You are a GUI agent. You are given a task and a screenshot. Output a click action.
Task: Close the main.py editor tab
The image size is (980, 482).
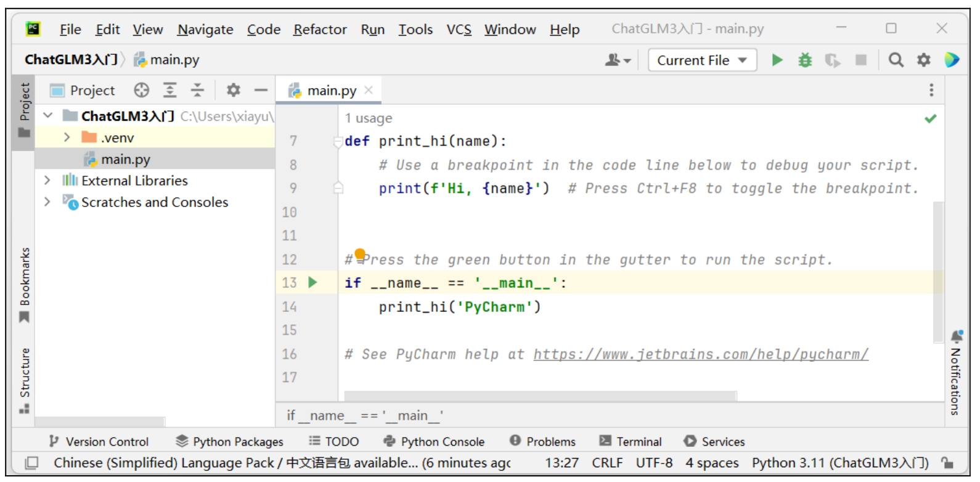[x=369, y=90]
